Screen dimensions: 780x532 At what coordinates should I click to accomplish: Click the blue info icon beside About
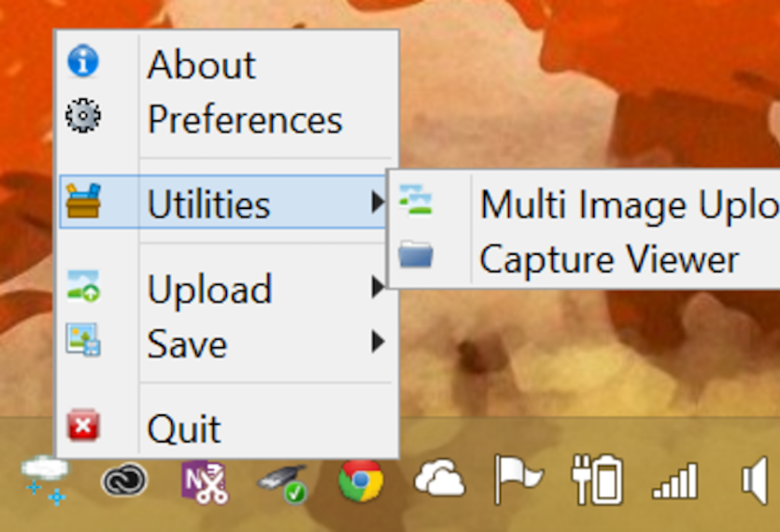(x=83, y=61)
